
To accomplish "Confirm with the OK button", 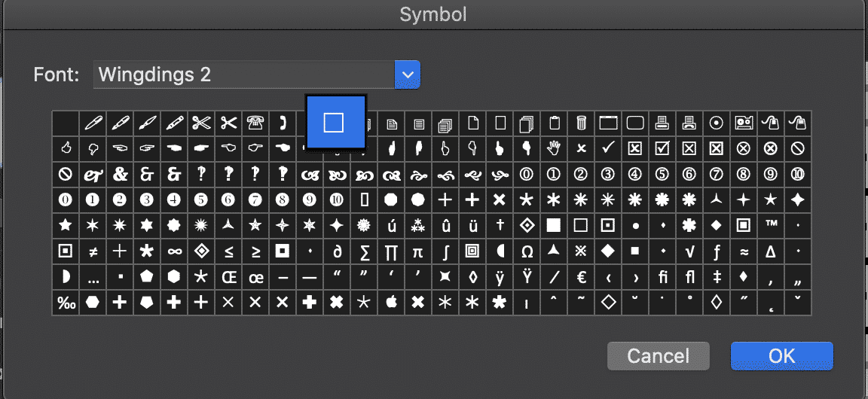I will coord(781,355).
